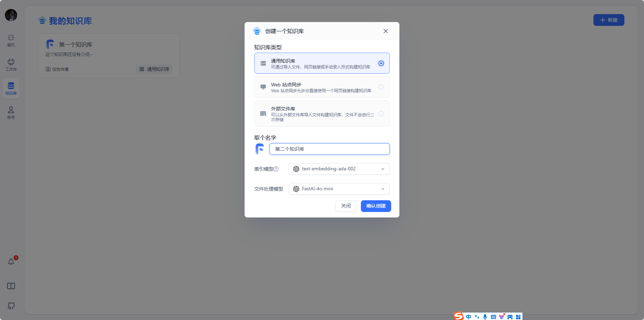Image resolution: width=644 pixels, height=320 pixels.
Task: Click the 新建 button
Action: (x=609, y=20)
